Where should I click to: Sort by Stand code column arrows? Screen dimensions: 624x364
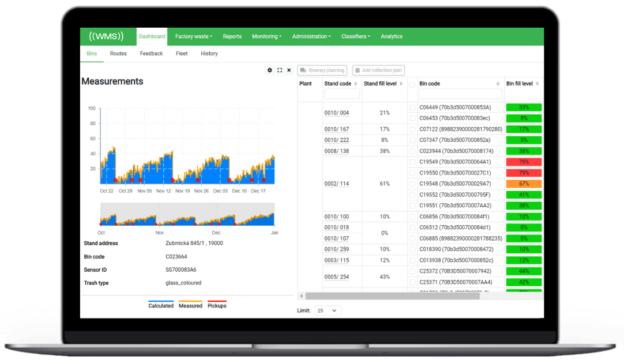tap(356, 84)
